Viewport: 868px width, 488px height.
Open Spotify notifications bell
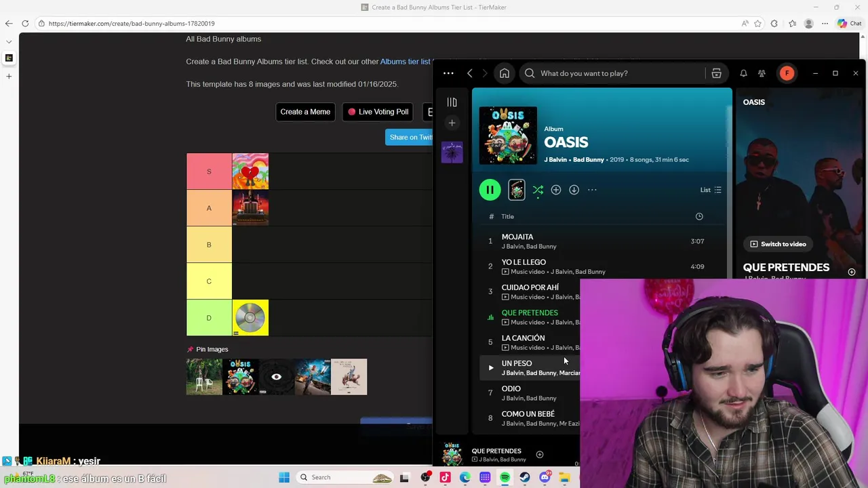tap(743, 73)
